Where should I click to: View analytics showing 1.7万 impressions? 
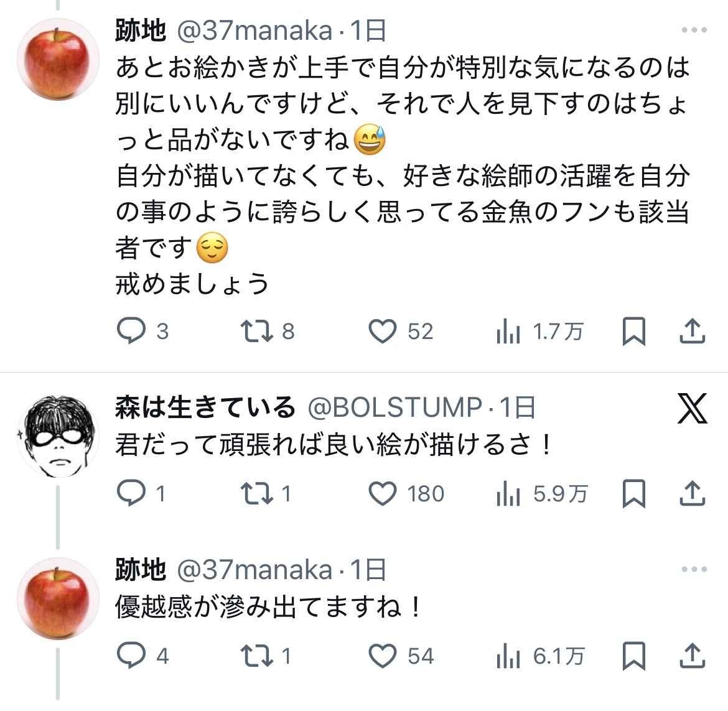click(508, 332)
